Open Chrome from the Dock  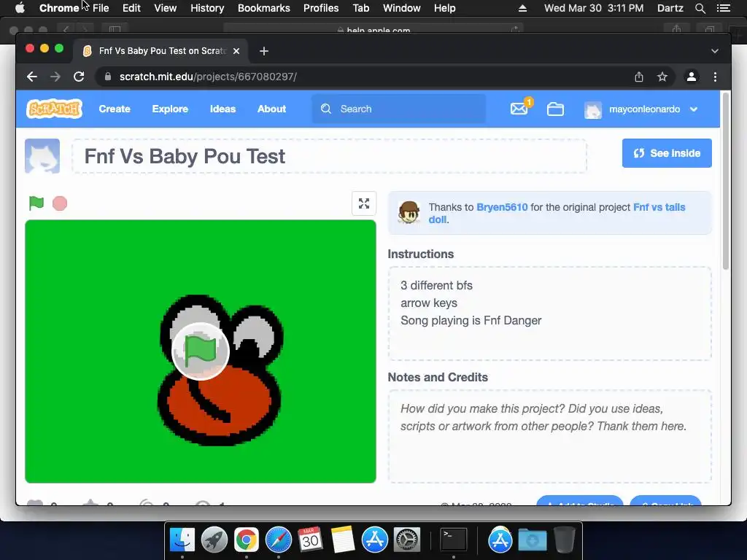pos(247,540)
